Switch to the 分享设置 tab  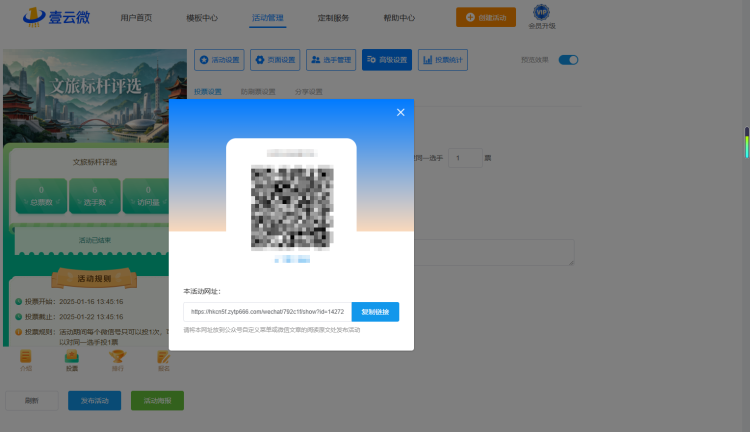(x=309, y=92)
